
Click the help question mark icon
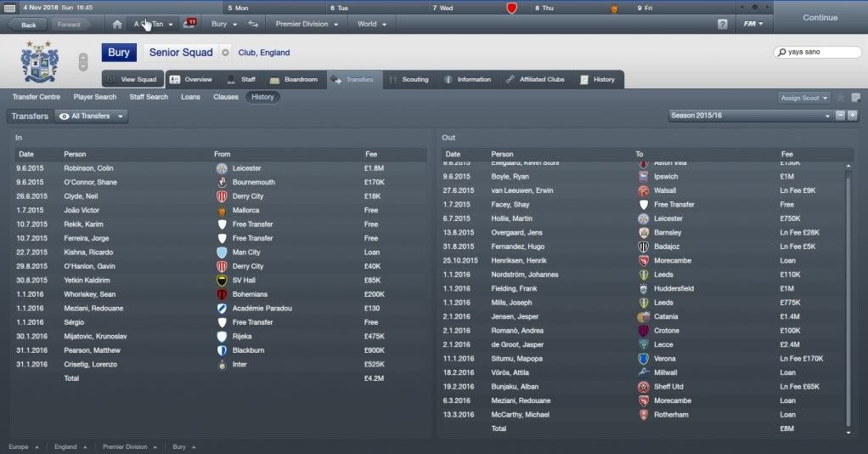723,25
